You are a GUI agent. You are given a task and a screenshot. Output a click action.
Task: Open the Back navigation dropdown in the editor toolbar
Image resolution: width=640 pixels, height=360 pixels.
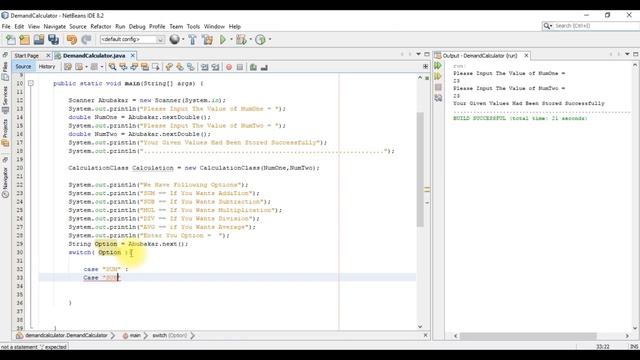(x=87, y=67)
